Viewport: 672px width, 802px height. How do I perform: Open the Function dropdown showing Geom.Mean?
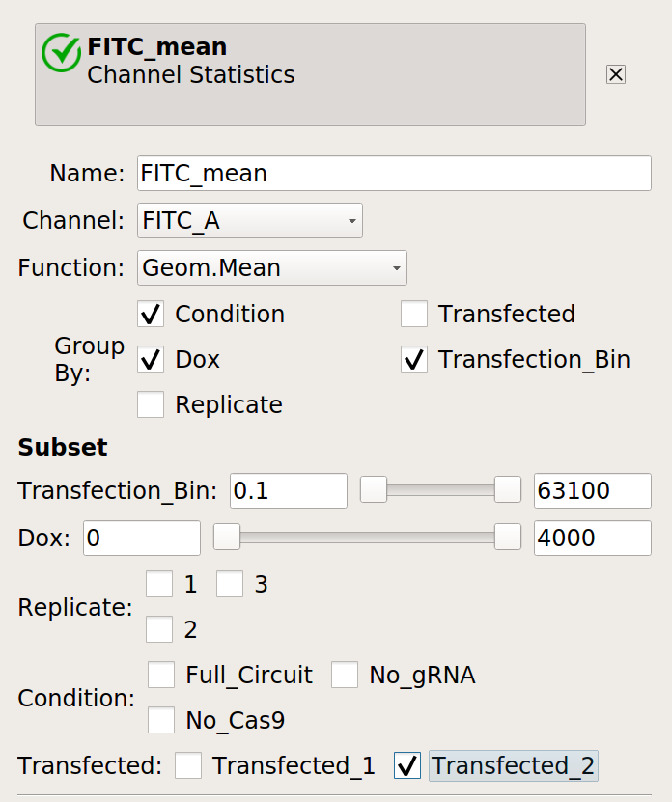point(271,267)
